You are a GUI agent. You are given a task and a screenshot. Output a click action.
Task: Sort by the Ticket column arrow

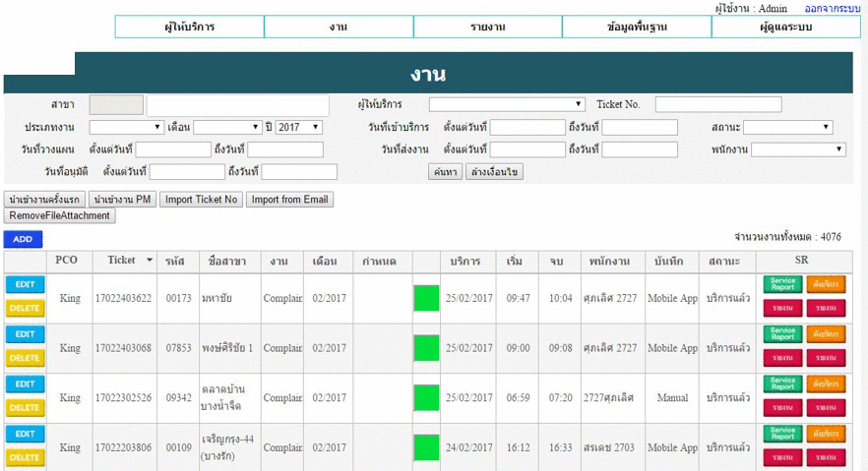click(150, 261)
